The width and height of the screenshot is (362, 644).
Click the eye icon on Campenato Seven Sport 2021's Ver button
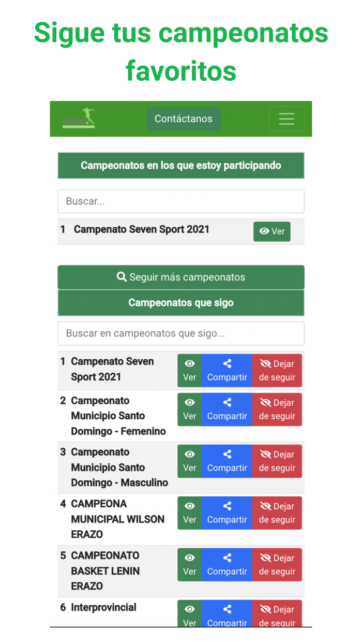coord(263,231)
